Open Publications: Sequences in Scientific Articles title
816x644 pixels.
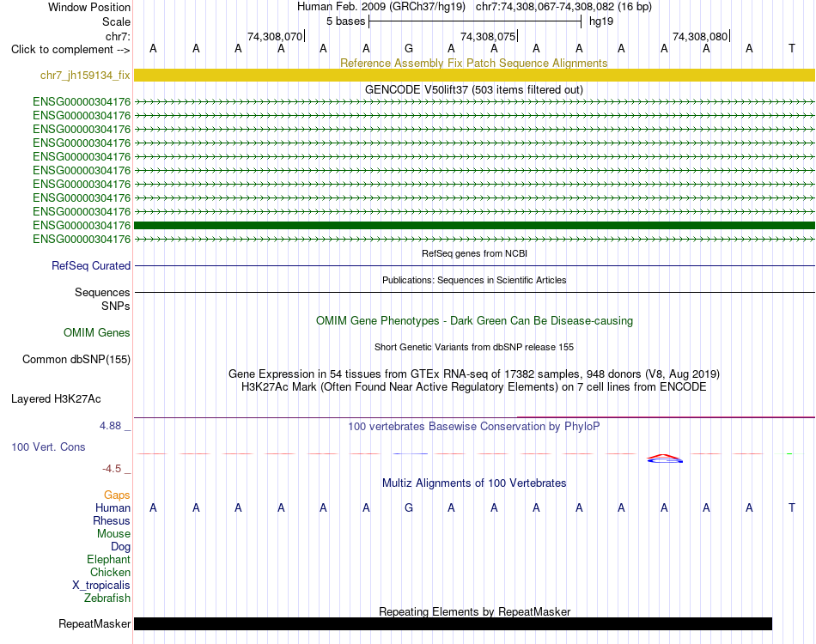(x=474, y=280)
